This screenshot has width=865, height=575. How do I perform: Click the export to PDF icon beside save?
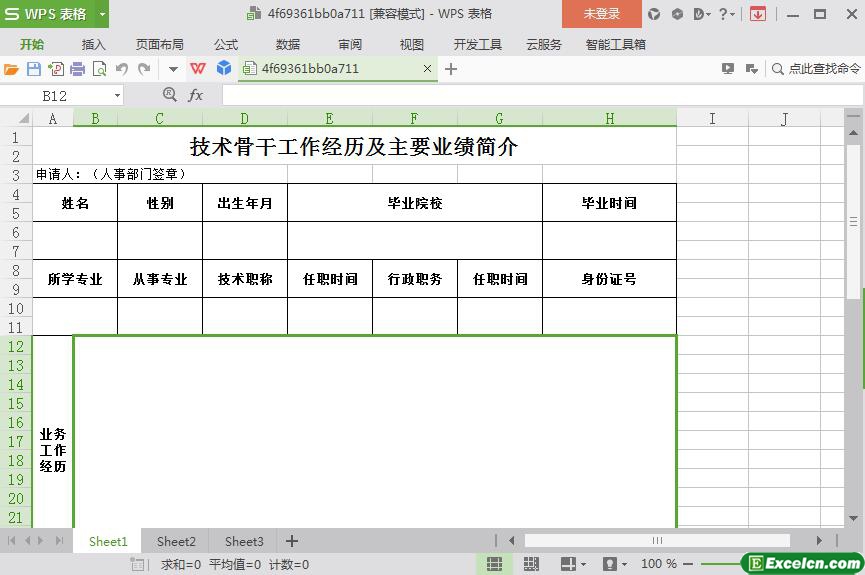coord(56,69)
